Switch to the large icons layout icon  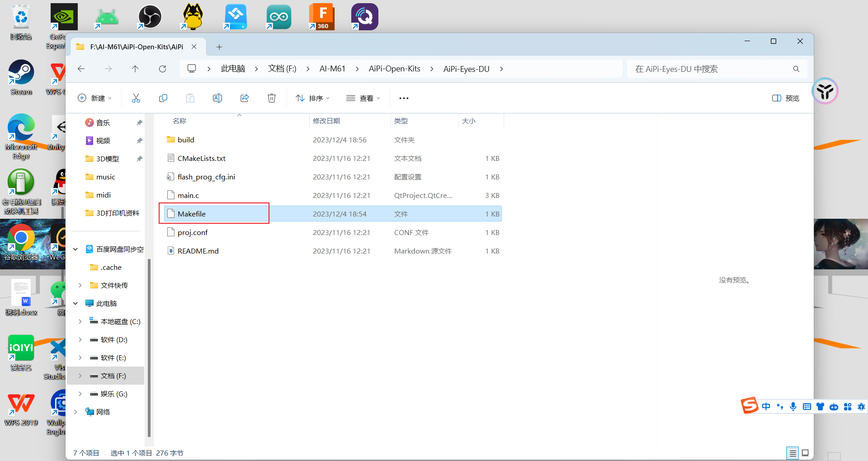(805, 453)
